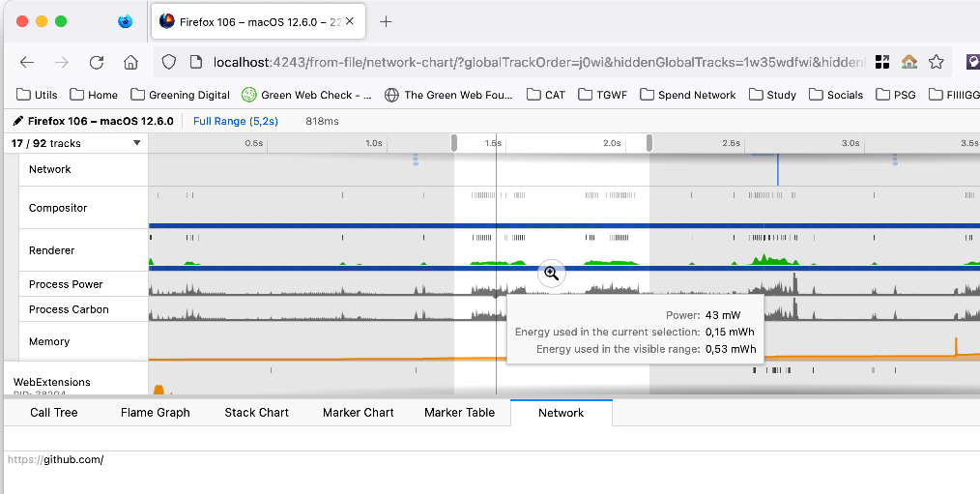Open the Study bookmarks folder
The height and width of the screenshot is (494, 980).
772,95
